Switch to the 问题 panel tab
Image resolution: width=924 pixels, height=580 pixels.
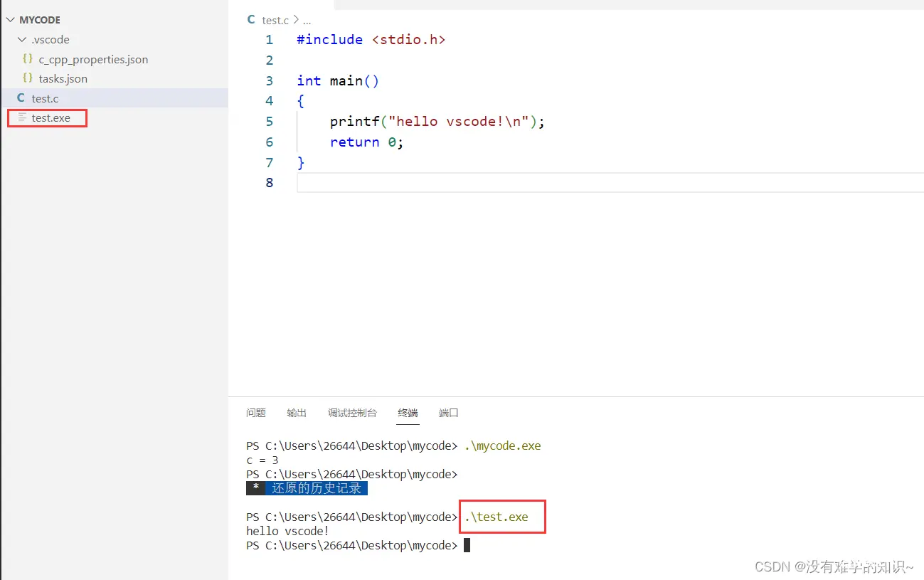click(256, 413)
